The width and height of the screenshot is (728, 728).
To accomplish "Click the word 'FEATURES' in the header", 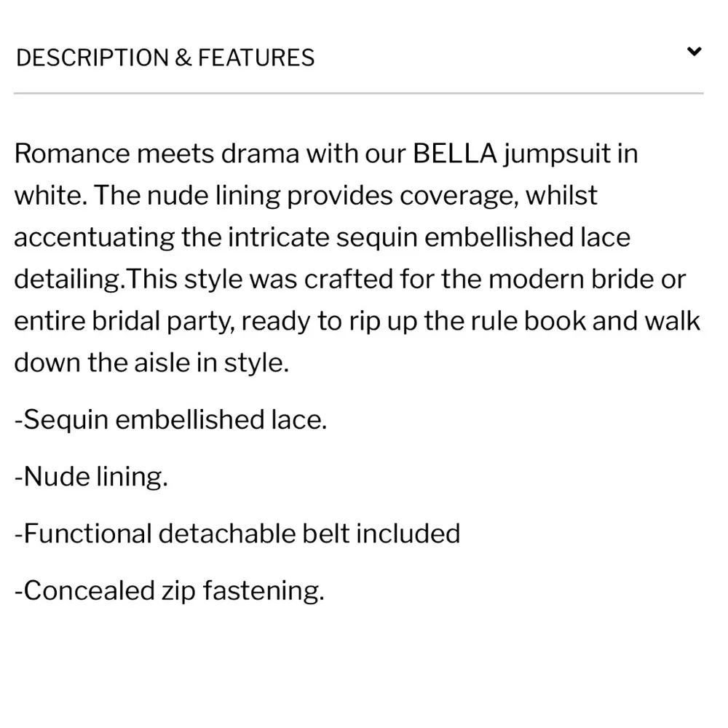I will [x=256, y=58].
